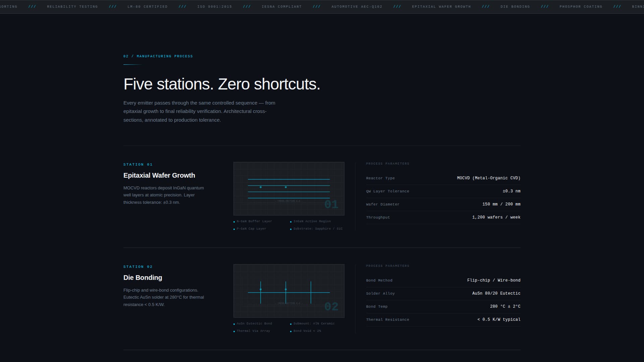The width and height of the screenshot is (644, 362).
Task: Toggle the quantum well marker dot in Station 01 diagram
Action: click(261, 187)
